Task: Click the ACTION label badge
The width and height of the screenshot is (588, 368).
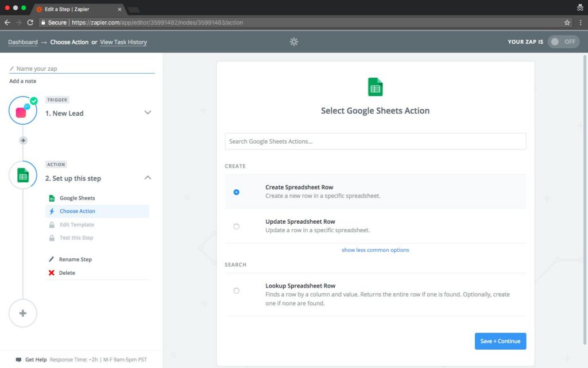Action: click(x=56, y=164)
